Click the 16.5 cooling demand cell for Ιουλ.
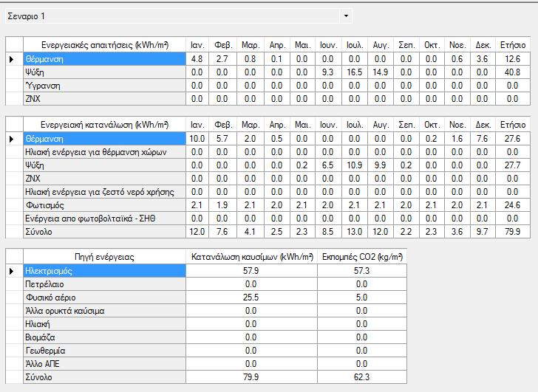 (355, 72)
